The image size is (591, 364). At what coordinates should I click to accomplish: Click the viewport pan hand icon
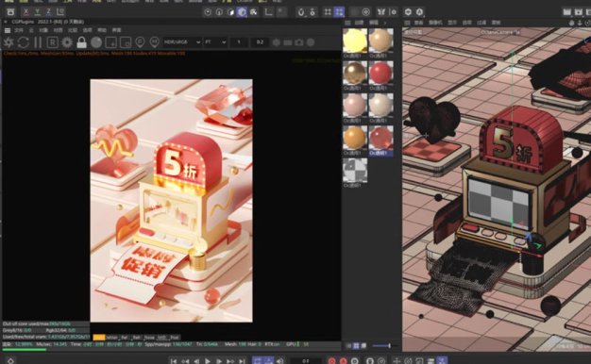(572, 23)
